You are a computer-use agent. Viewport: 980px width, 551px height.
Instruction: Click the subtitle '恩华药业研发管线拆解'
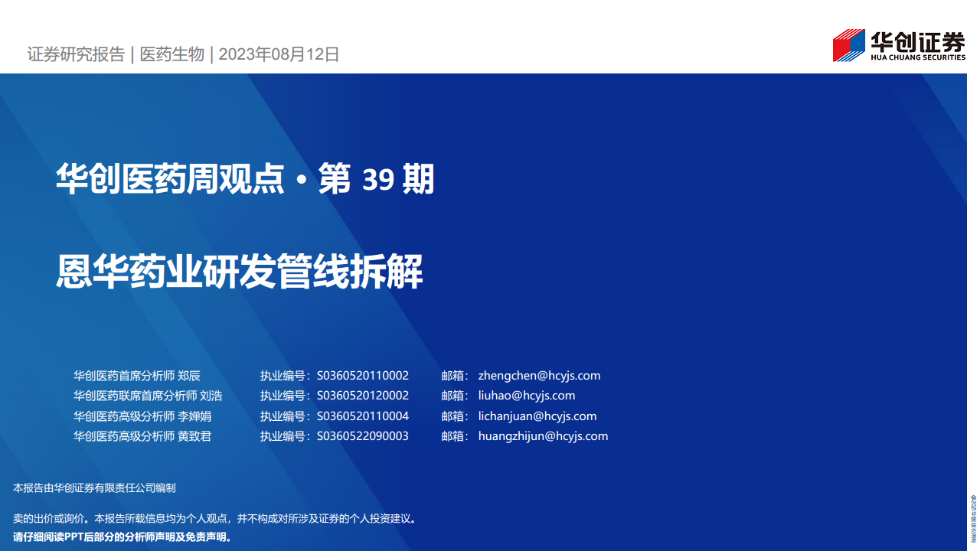240,272
